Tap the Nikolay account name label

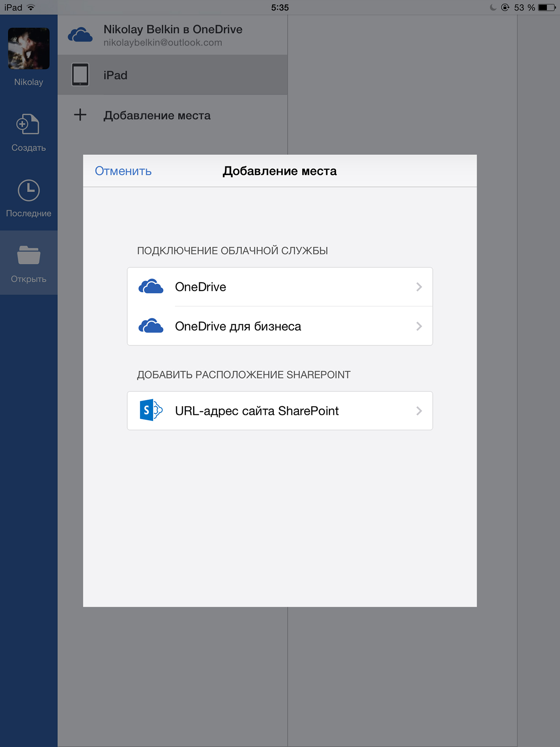[x=28, y=82]
